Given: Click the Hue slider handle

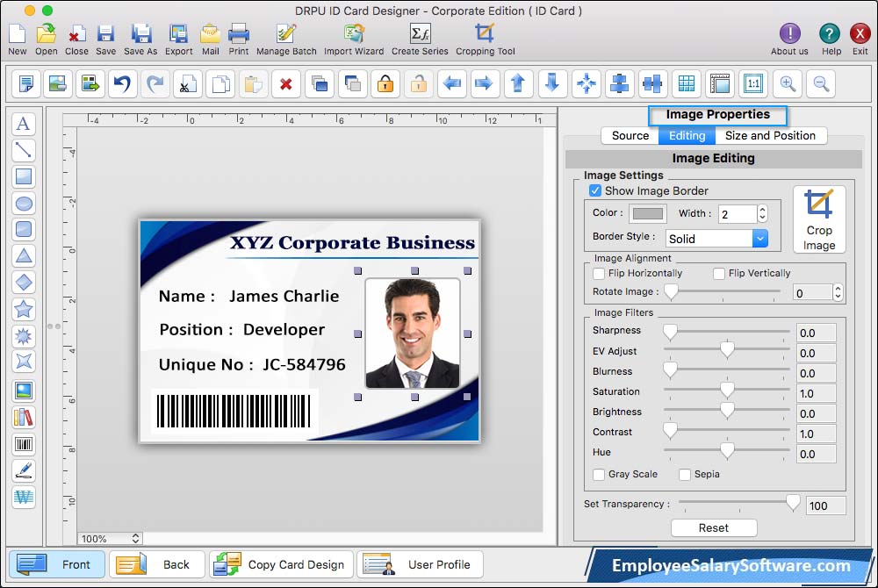Looking at the screenshot, I should tap(727, 450).
